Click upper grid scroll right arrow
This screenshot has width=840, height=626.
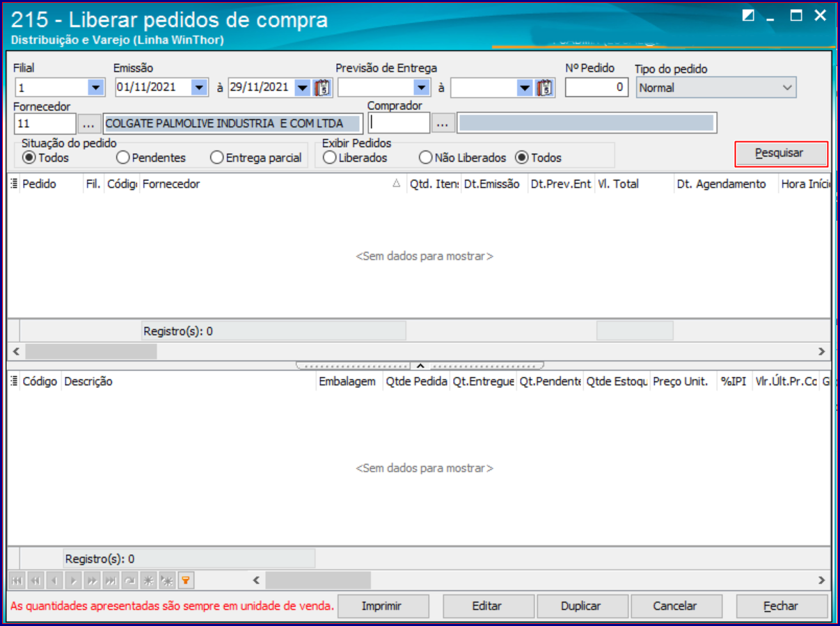(x=821, y=352)
